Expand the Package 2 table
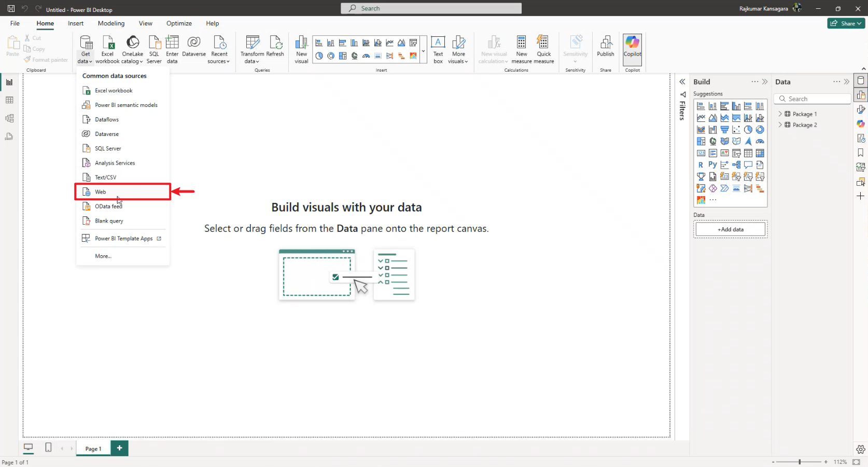This screenshot has height=467, width=868. click(x=780, y=125)
